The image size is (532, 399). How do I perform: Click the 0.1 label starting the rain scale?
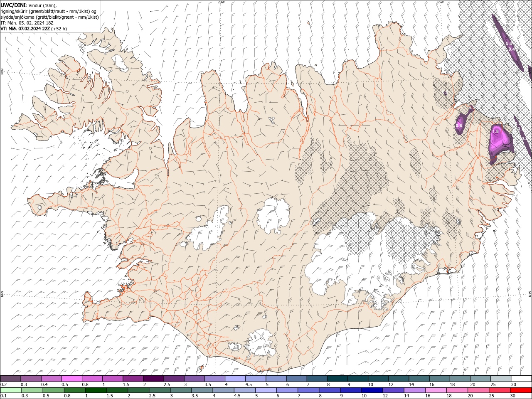pos(3,396)
